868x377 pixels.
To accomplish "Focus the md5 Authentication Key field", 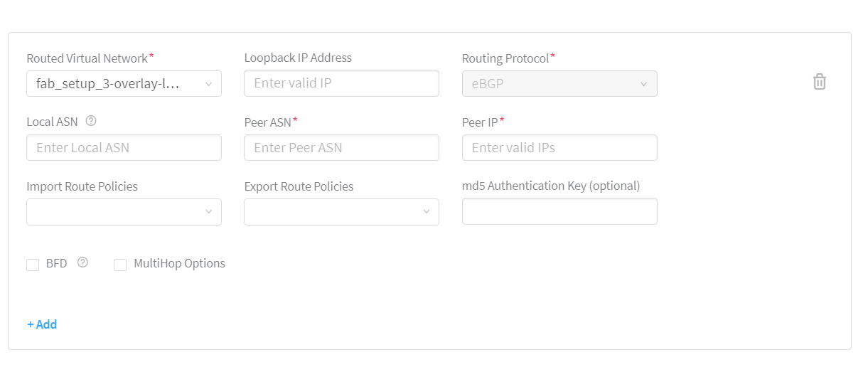I will point(559,211).
